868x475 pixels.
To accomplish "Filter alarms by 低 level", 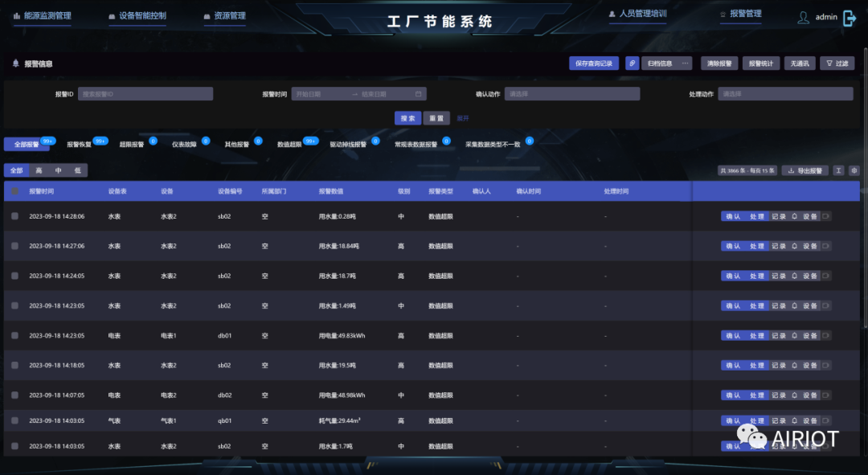I will [x=77, y=170].
